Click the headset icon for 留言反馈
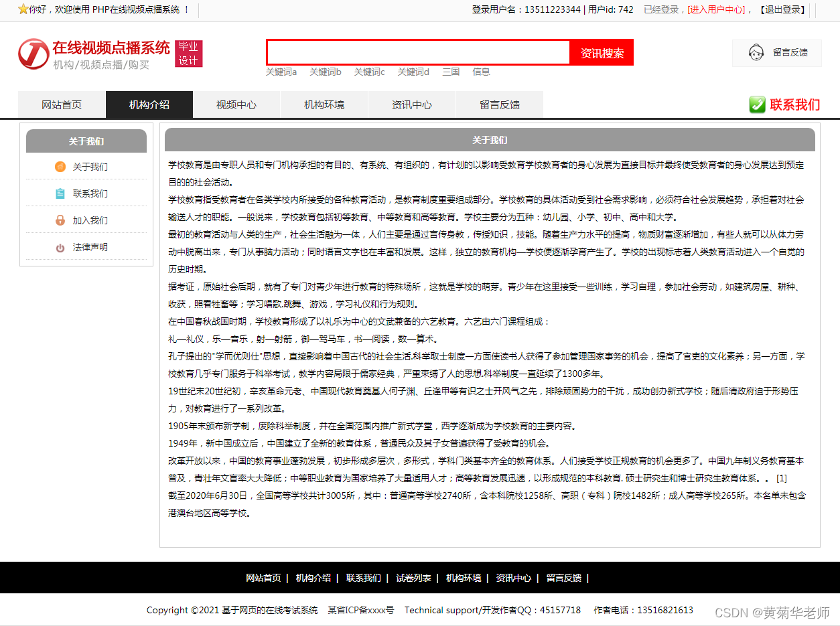 coord(756,52)
